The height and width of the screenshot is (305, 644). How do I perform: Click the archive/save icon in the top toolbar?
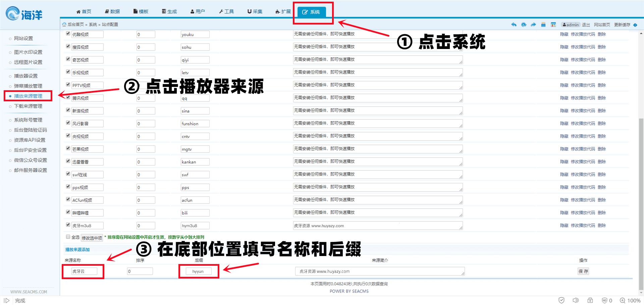(543, 24)
